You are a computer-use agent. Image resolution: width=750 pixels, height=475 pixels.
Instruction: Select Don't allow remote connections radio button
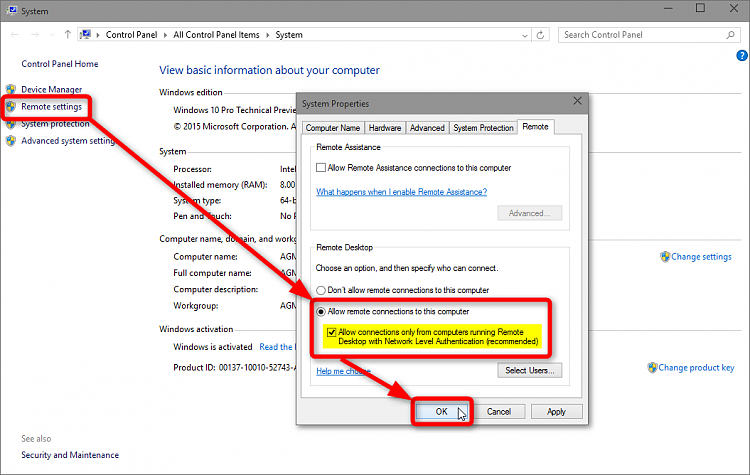click(321, 290)
